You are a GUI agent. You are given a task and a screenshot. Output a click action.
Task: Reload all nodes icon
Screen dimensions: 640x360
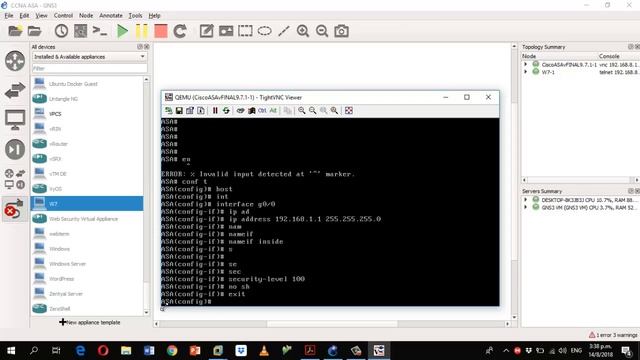[180, 31]
